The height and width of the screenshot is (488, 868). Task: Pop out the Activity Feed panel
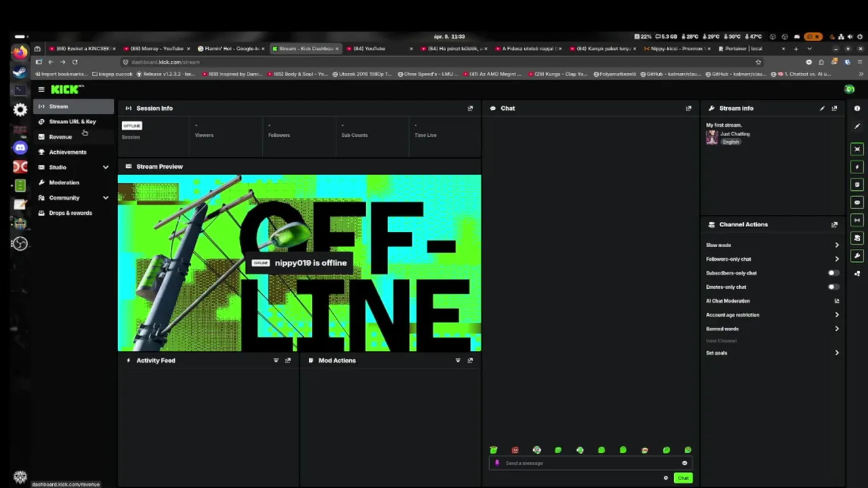coord(288,361)
